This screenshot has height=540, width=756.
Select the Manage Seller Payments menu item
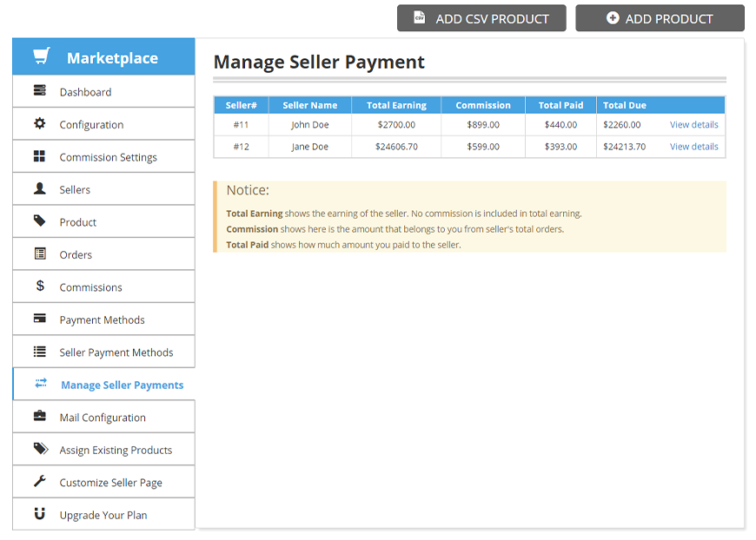pyautogui.click(x=103, y=385)
